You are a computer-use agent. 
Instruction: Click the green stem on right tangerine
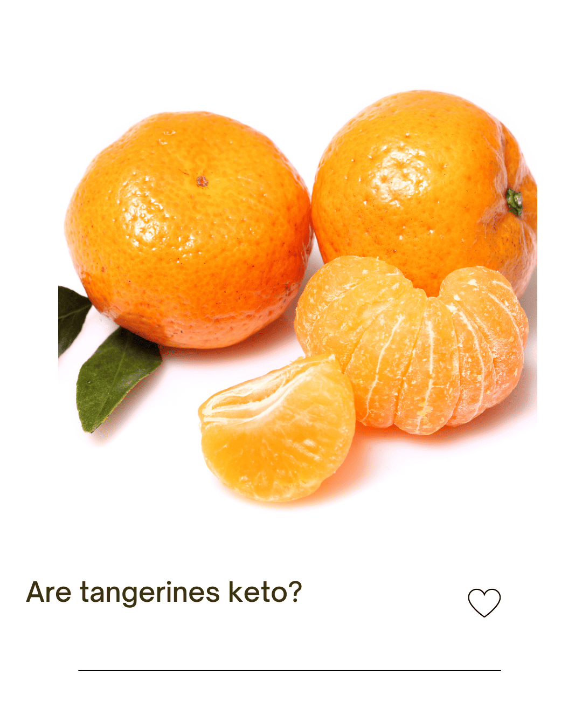coord(514,202)
